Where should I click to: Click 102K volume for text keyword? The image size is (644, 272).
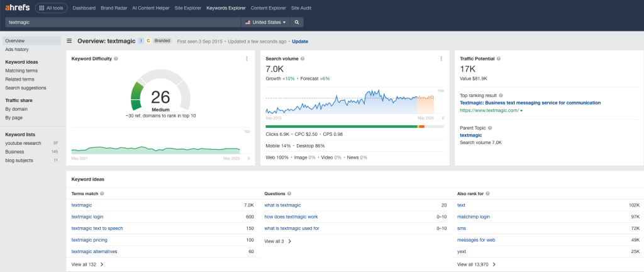(x=634, y=205)
